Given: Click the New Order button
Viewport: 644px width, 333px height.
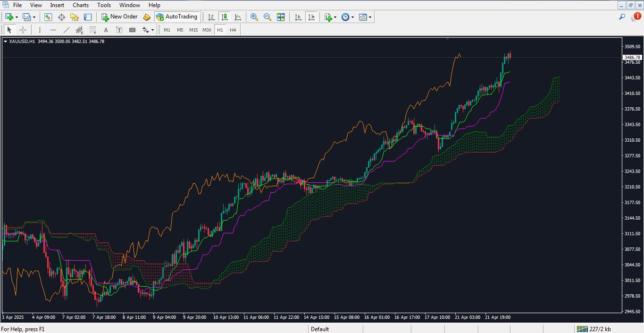Looking at the screenshot, I should pyautogui.click(x=120, y=17).
